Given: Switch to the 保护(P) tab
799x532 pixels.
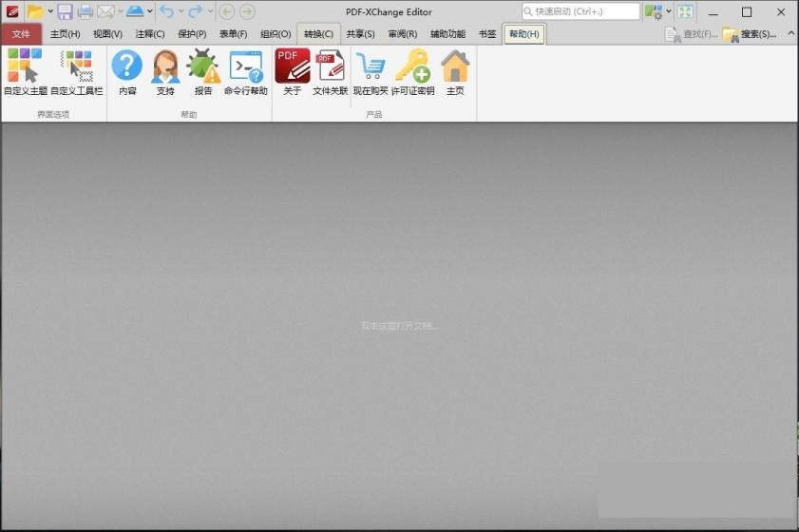Looking at the screenshot, I should (192, 34).
